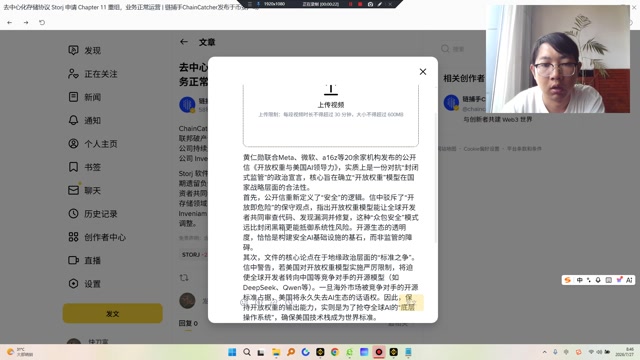Click the pen icon on recording toolbar
Image resolution: width=640 pixels, height=360 pixels.
(380, 4)
